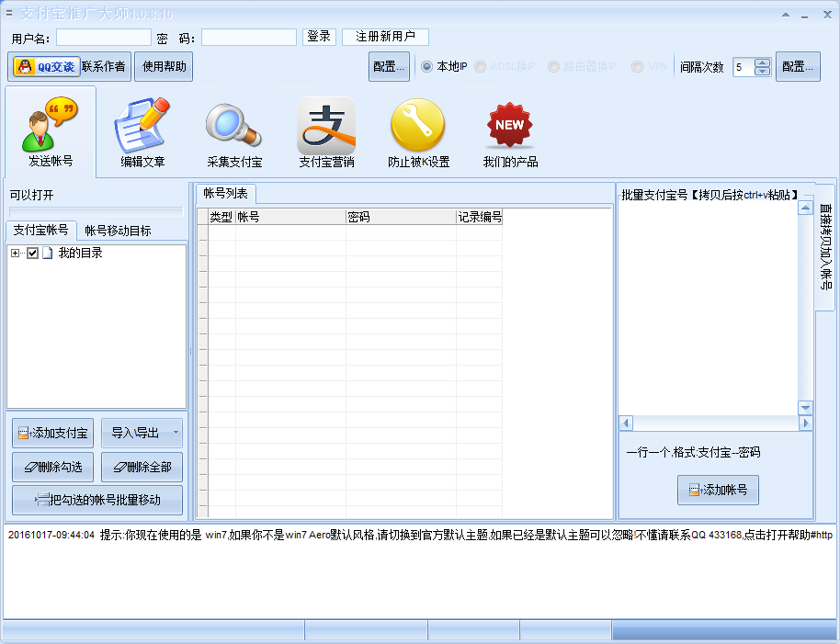Open the vertical 直接拷贝加入帐号 tab

click(x=825, y=247)
